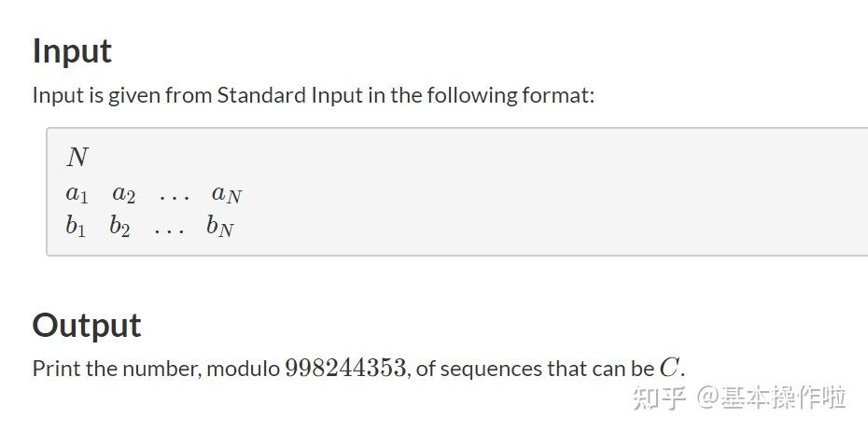The height and width of the screenshot is (433, 868).
Task: Click the modulus number 998244353
Action: tap(345, 368)
